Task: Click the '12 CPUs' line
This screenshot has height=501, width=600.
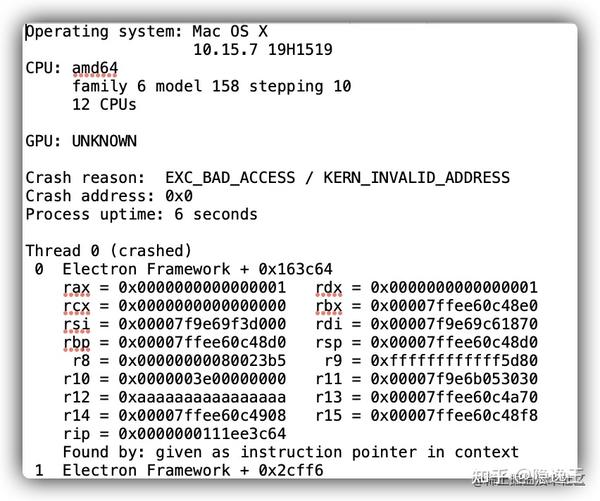Action: (x=104, y=104)
